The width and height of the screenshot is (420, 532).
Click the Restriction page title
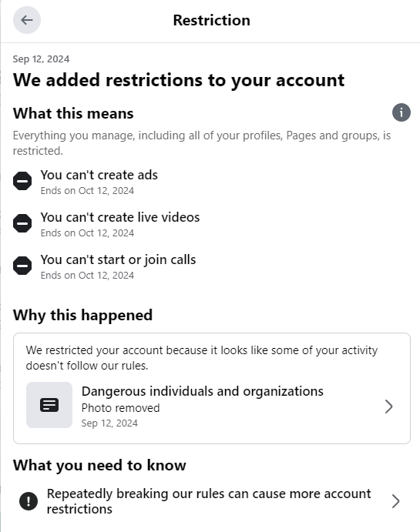click(x=211, y=20)
